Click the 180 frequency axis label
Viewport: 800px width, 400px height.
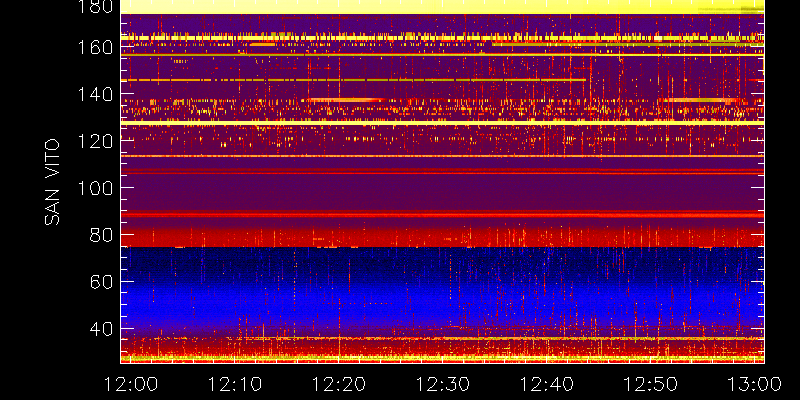[x=95, y=6]
